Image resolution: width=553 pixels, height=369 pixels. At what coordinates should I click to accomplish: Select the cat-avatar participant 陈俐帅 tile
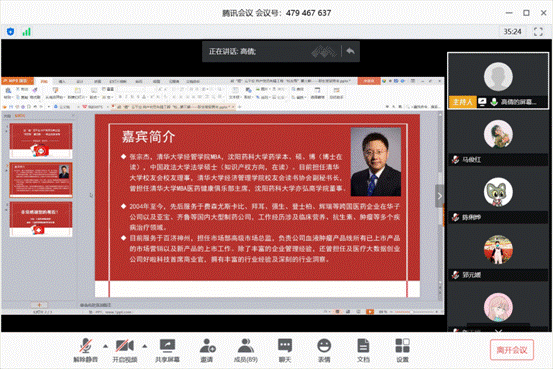point(498,195)
